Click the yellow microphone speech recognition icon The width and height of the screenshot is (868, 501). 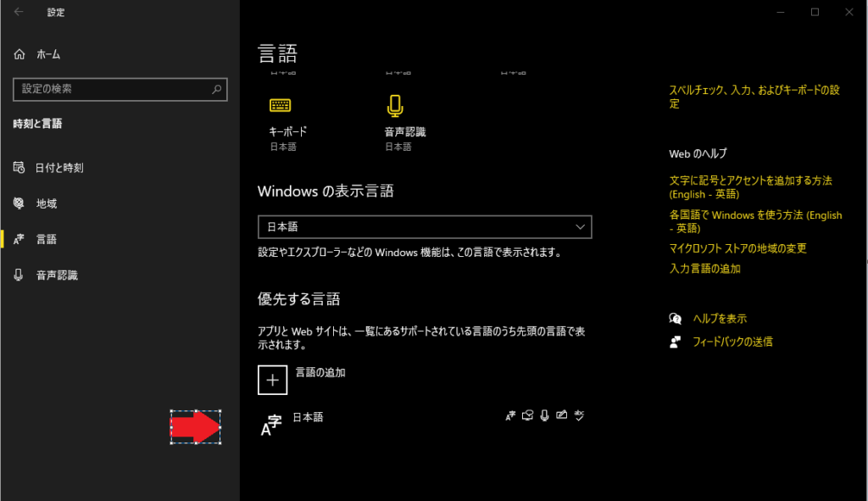point(395,106)
